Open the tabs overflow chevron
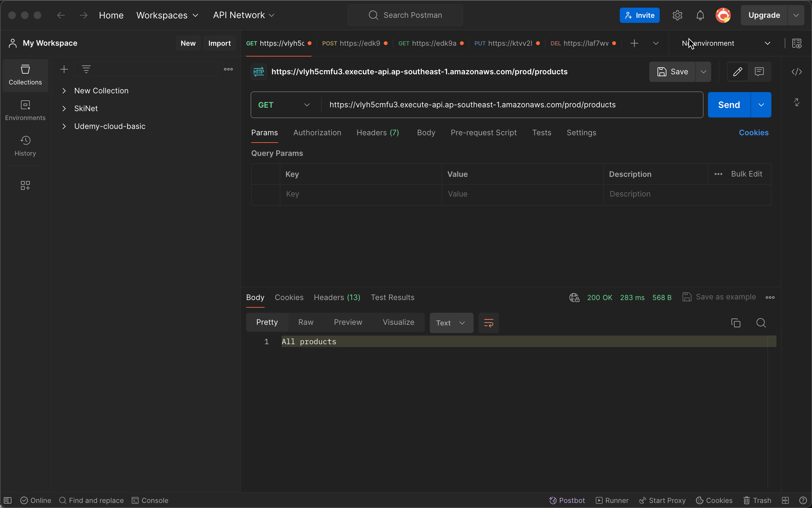This screenshot has width=812, height=508. coord(656,43)
